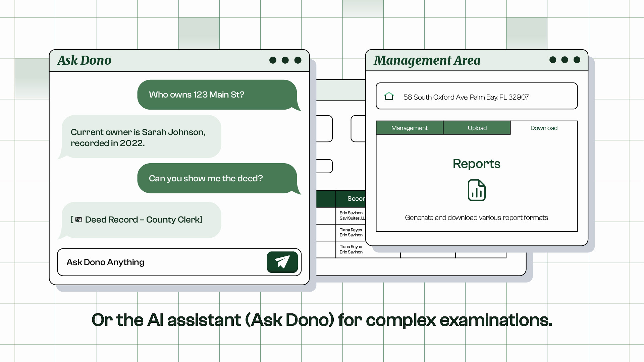Click last dot in Management Area titlebar
The width and height of the screenshot is (644, 362).
click(577, 60)
